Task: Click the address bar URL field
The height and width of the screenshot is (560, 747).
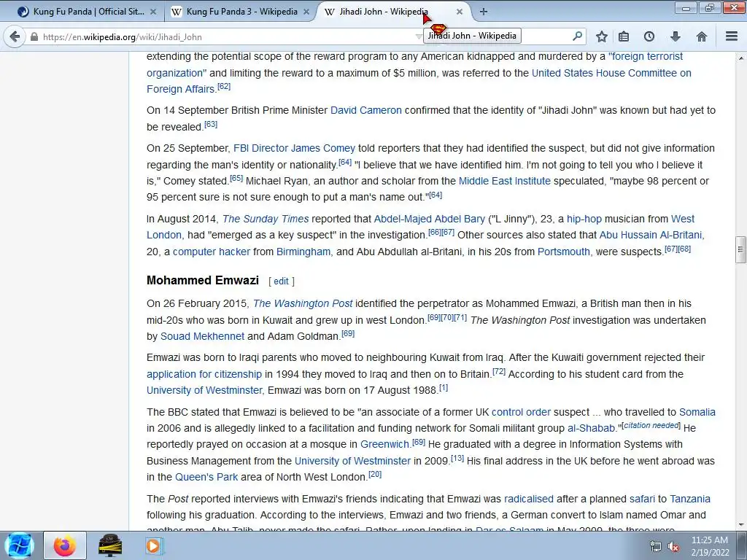Action: tap(224, 36)
